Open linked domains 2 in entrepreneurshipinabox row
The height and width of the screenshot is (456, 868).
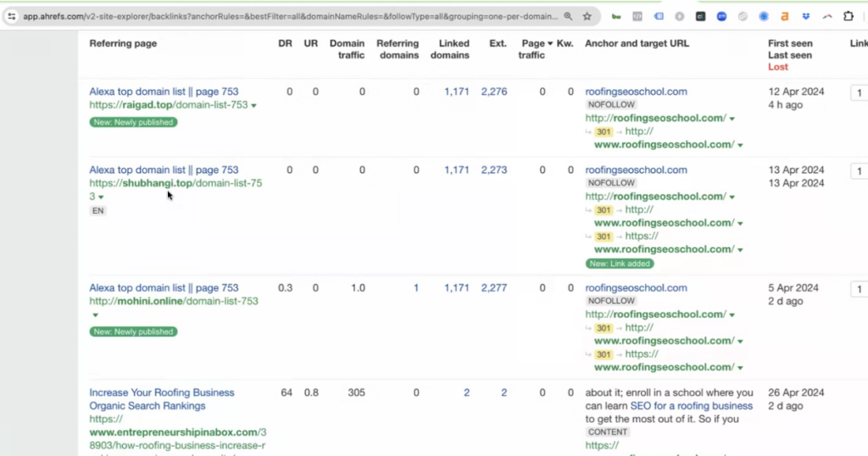click(x=467, y=392)
